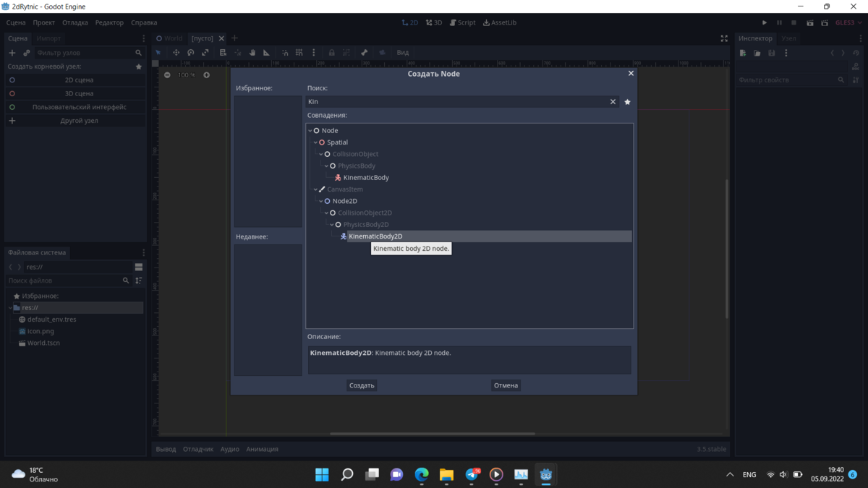Click zoom out minus icon in viewport
The image size is (868, 488).
[x=167, y=75]
